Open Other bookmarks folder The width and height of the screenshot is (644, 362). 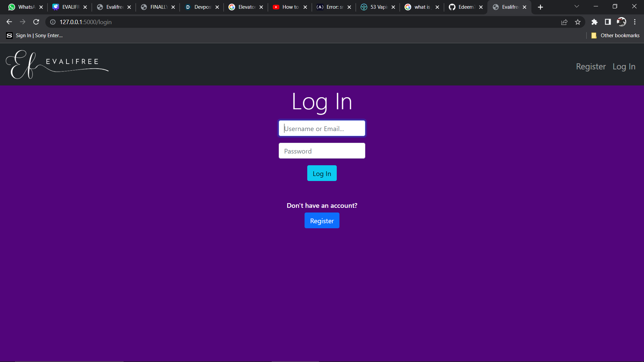tap(615, 36)
